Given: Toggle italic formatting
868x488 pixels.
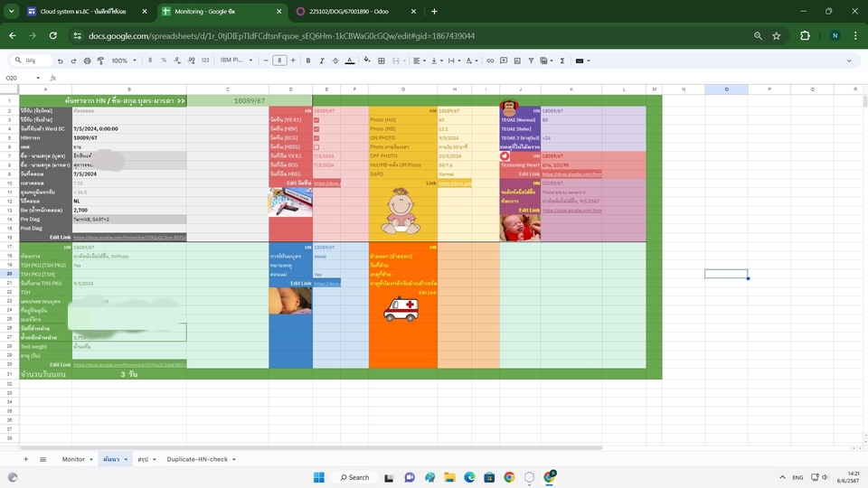Looking at the screenshot, I should tap(322, 61).
